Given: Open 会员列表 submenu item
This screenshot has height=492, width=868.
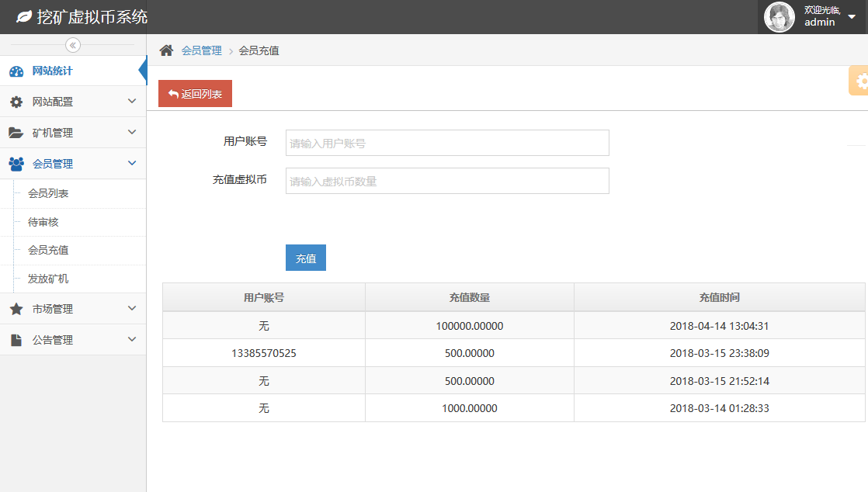Looking at the screenshot, I should pyautogui.click(x=48, y=193).
